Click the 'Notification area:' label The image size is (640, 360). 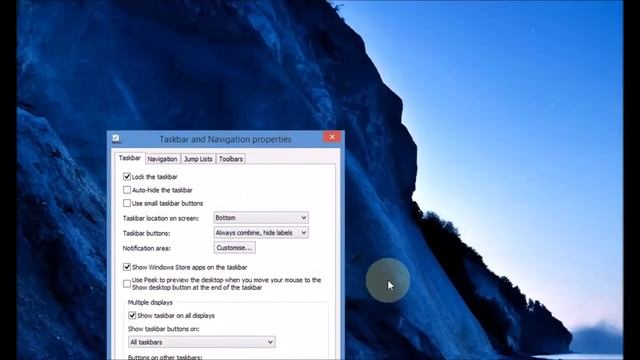[x=147, y=248]
